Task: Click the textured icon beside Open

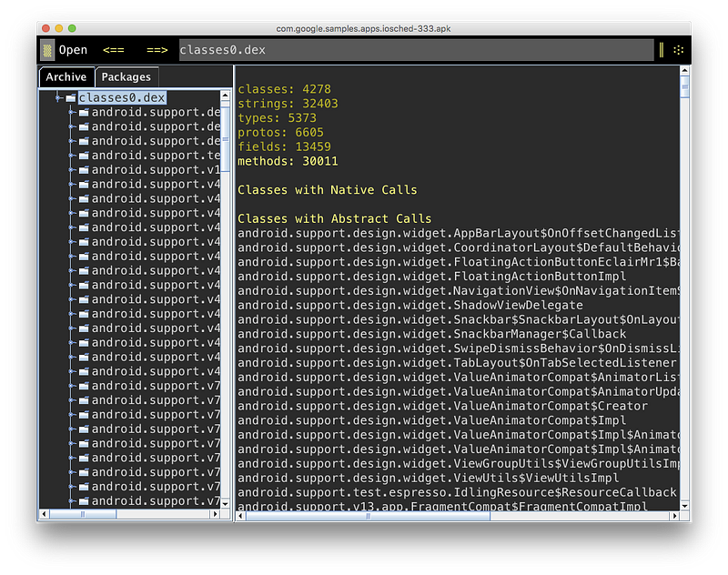Action: pyautogui.click(x=47, y=50)
